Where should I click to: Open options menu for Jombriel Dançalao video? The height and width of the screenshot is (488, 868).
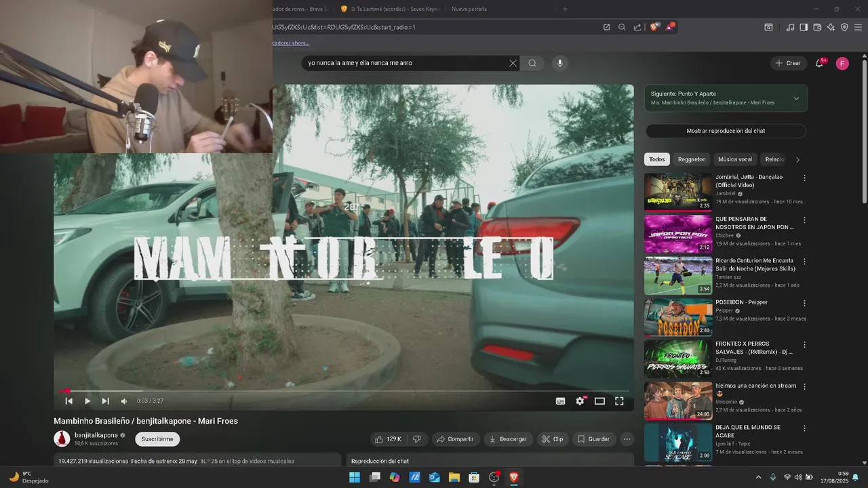tap(804, 178)
